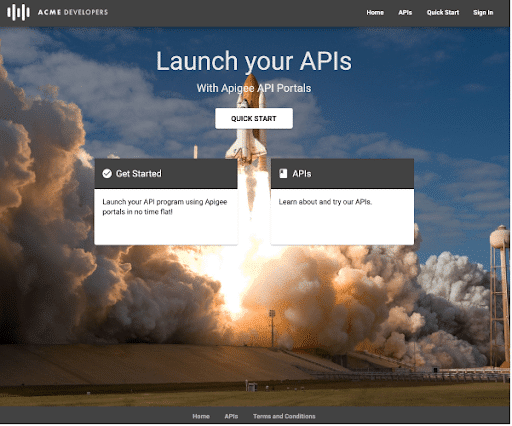Select the Learn about and try our APIs text
Viewport: 512px width, 426px height.
[325, 202]
